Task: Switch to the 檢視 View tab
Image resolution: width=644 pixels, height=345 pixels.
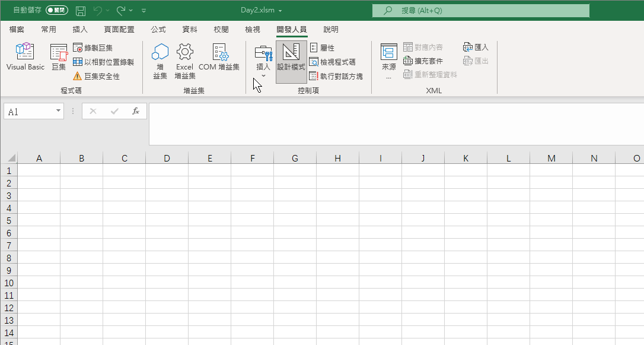Action: click(253, 30)
